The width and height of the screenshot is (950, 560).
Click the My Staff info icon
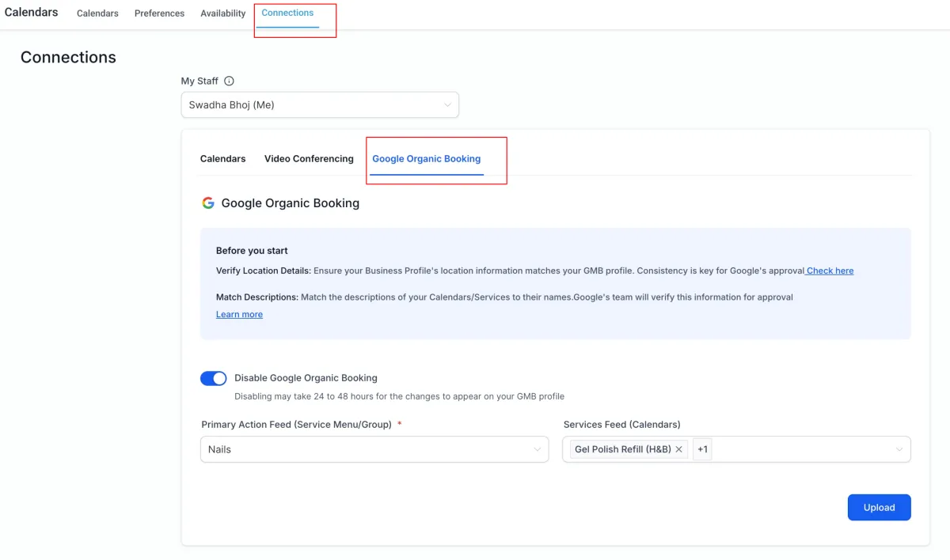[230, 81]
